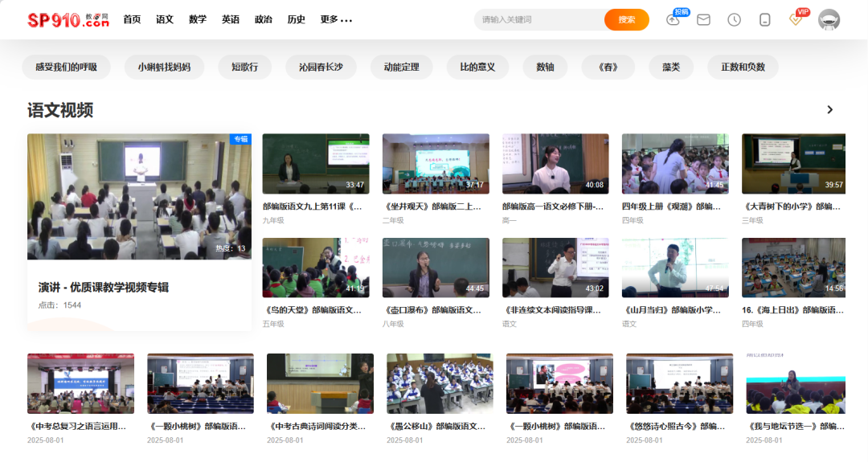
Task: Open the 数学 navigation tab
Action: [198, 19]
